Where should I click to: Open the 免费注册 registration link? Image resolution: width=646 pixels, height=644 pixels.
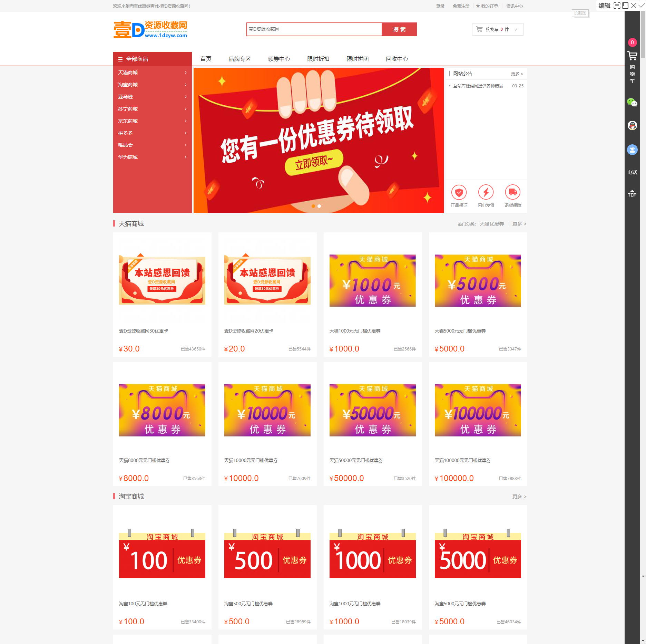click(461, 6)
